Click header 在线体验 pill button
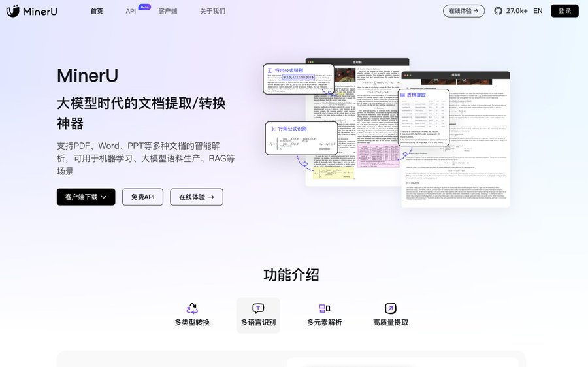 pyautogui.click(x=464, y=11)
